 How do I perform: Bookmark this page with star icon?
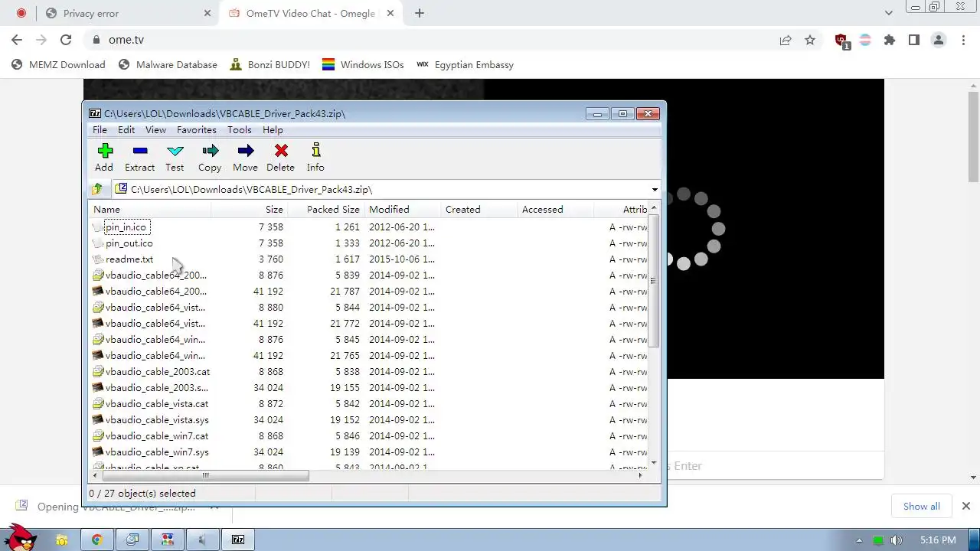coord(810,40)
